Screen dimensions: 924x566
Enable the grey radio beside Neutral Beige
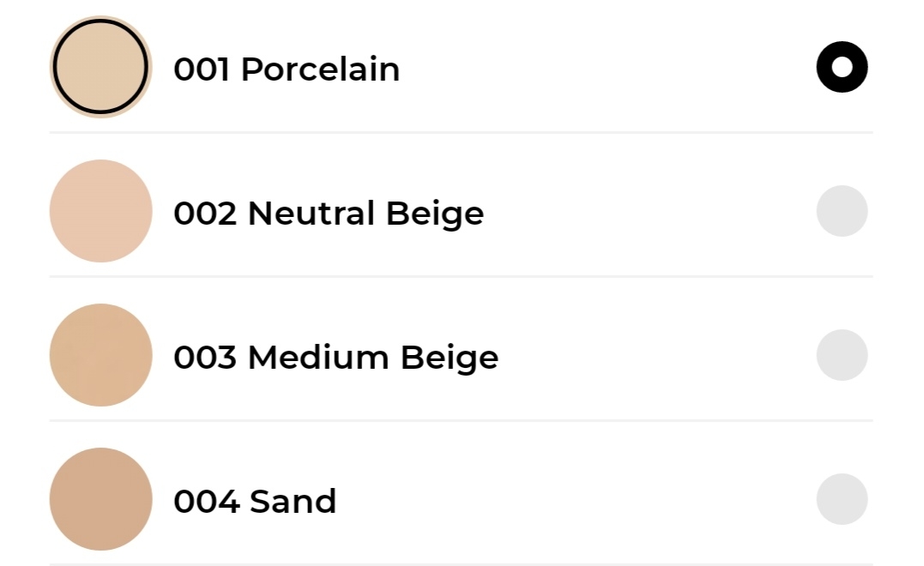(x=842, y=211)
